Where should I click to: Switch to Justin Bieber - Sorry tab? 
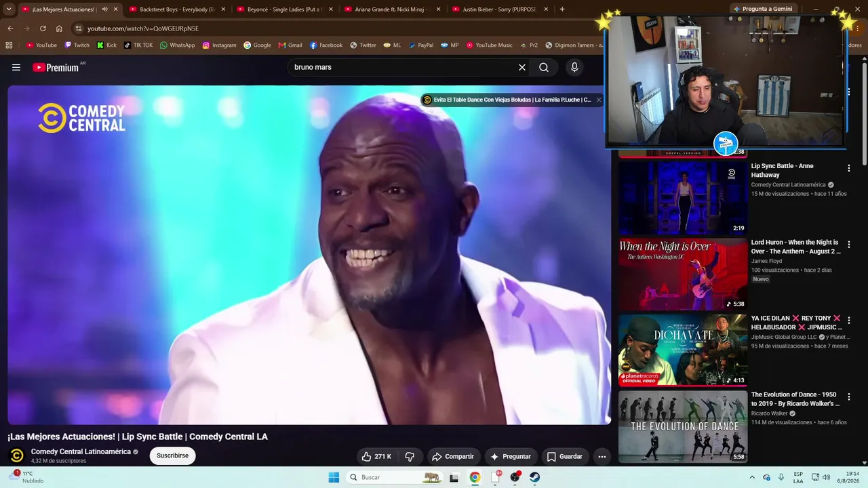pos(499,9)
